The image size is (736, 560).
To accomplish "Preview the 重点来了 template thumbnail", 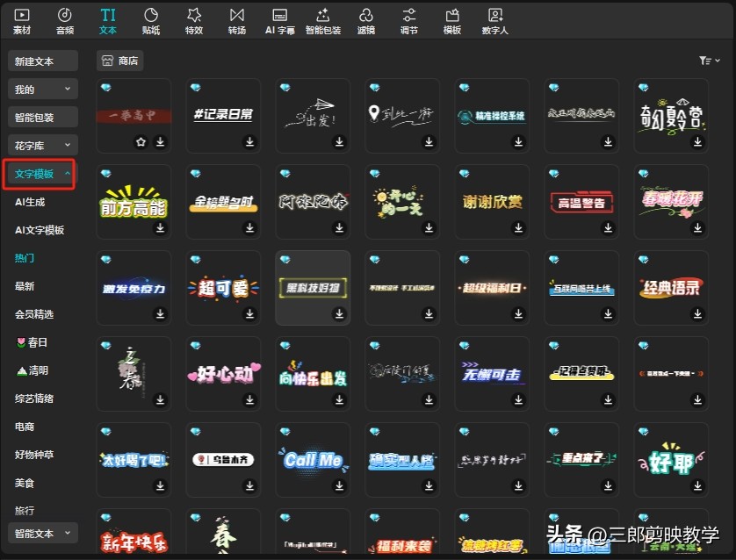I will (581, 460).
